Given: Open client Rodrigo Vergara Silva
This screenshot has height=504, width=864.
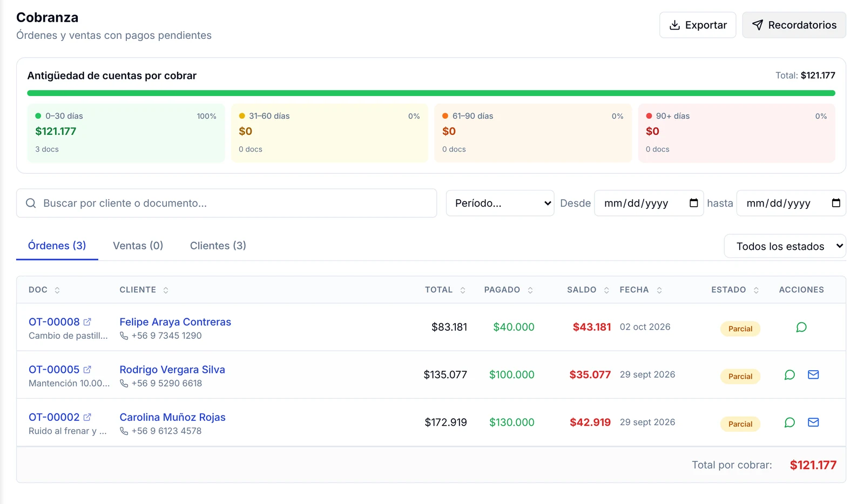Looking at the screenshot, I should pos(172,370).
